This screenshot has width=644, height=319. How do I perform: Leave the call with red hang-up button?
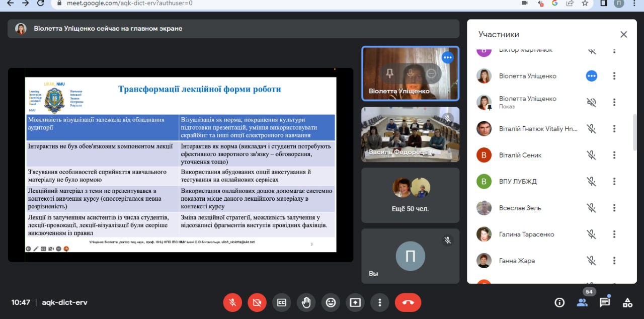[x=408, y=302]
